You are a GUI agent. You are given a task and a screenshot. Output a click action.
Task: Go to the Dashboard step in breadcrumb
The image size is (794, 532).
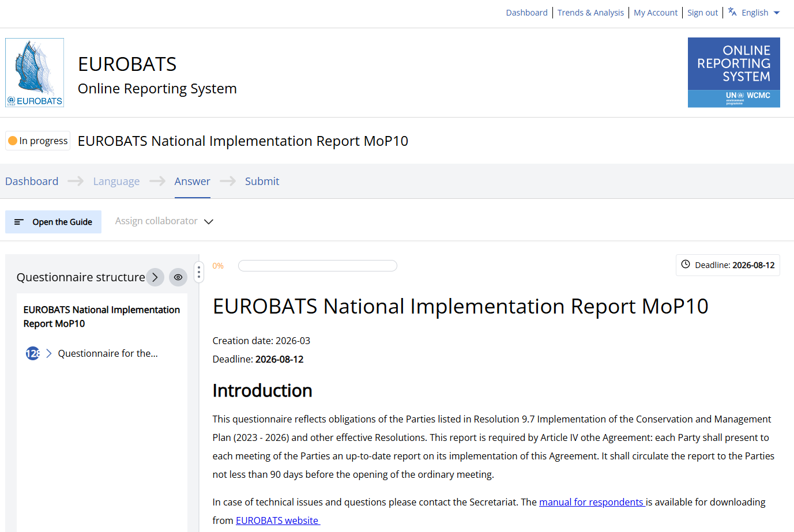[32, 181]
